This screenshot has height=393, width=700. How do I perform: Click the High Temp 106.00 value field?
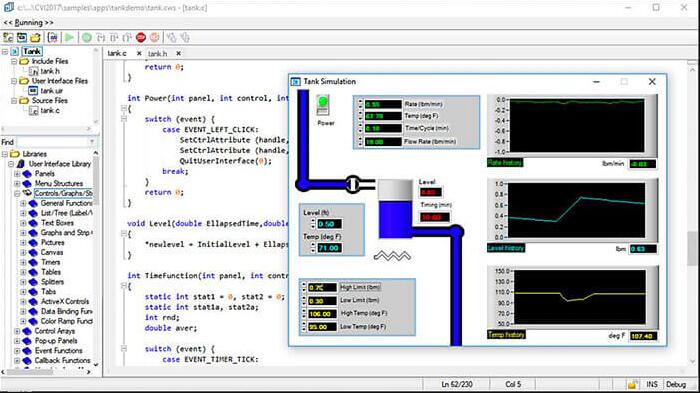point(322,314)
